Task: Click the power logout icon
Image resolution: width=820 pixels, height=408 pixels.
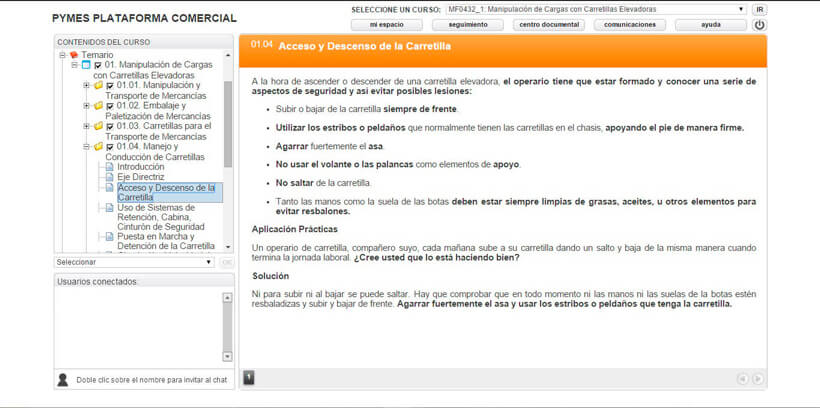Action: (x=759, y=25)
